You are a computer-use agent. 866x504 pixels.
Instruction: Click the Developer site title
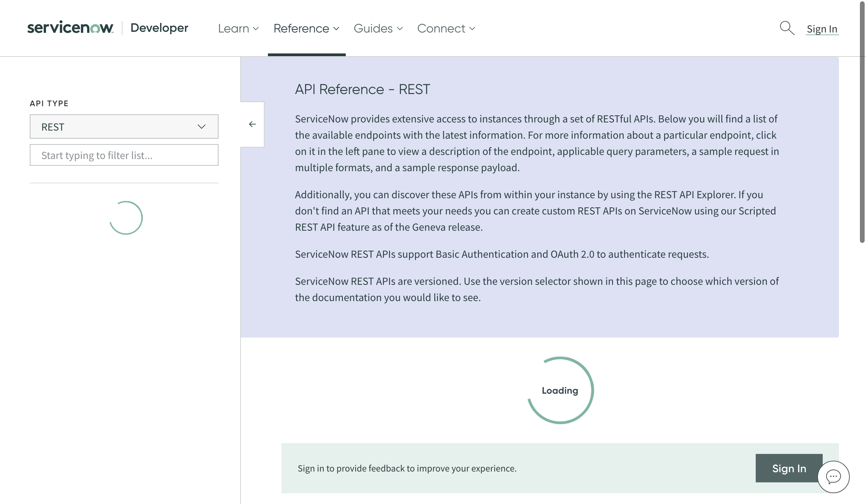[159, 28]
